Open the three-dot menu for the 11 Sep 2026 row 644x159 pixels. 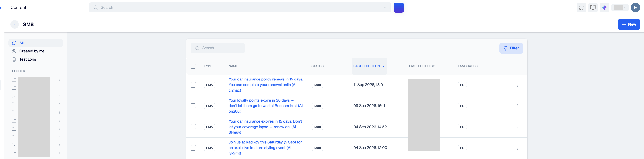(518, 85)
